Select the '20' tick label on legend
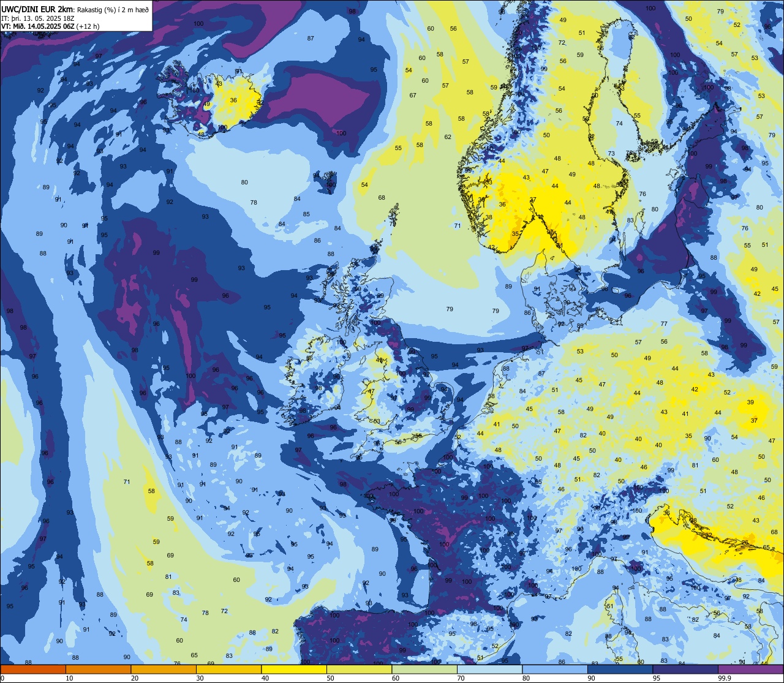 coord(135,678)
